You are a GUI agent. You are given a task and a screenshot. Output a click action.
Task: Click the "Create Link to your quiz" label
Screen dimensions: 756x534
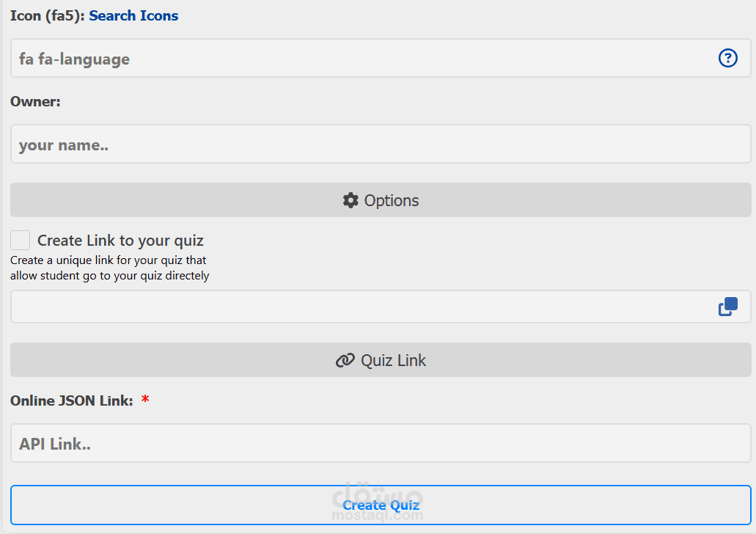(x=120, y=241)
